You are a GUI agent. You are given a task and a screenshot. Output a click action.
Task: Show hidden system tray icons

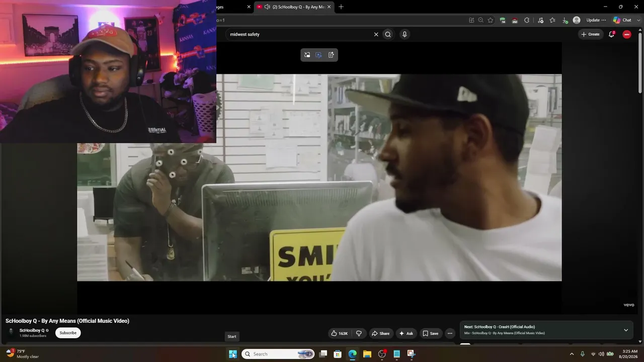(572, 354)
